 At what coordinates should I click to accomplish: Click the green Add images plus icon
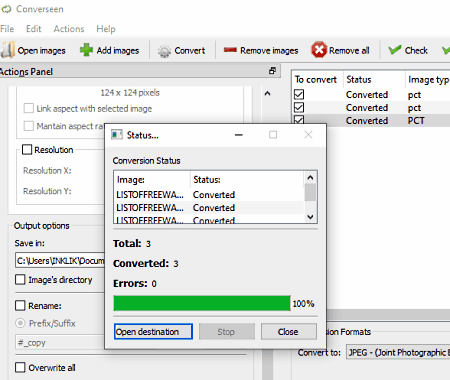pos(87,50)
